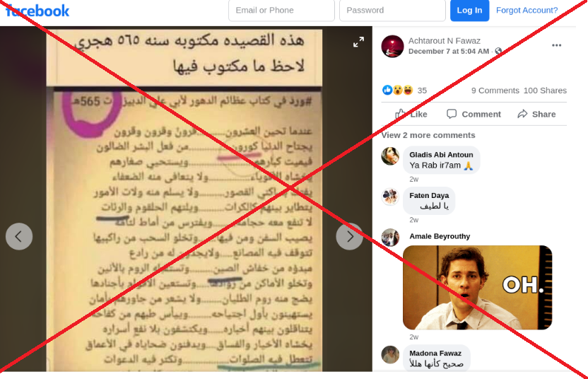The height and width of the screenshot is (379, 588).
Task: Open the three-dot post options menu
Action: (x=556, y=45)
